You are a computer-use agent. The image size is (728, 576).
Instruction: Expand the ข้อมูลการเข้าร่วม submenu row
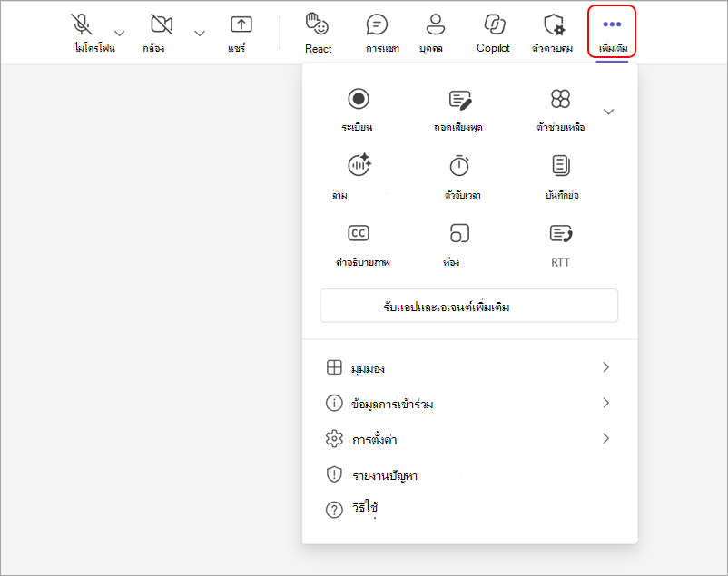pyautogui.click(x=469, y=404)
